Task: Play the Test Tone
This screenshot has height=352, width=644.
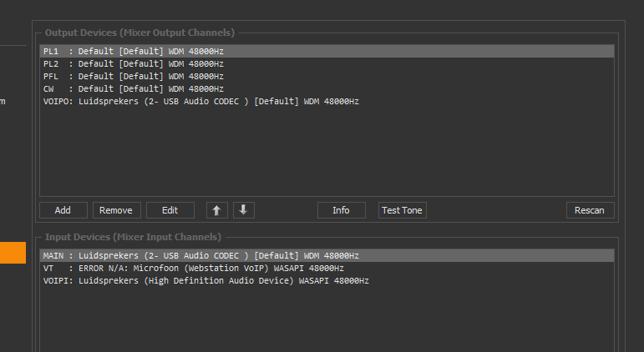Action: click(402, 210)
